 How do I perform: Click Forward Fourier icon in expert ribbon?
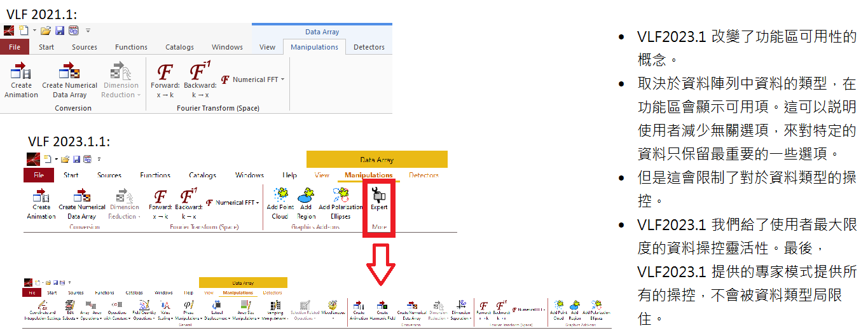[x=484, y=311]
